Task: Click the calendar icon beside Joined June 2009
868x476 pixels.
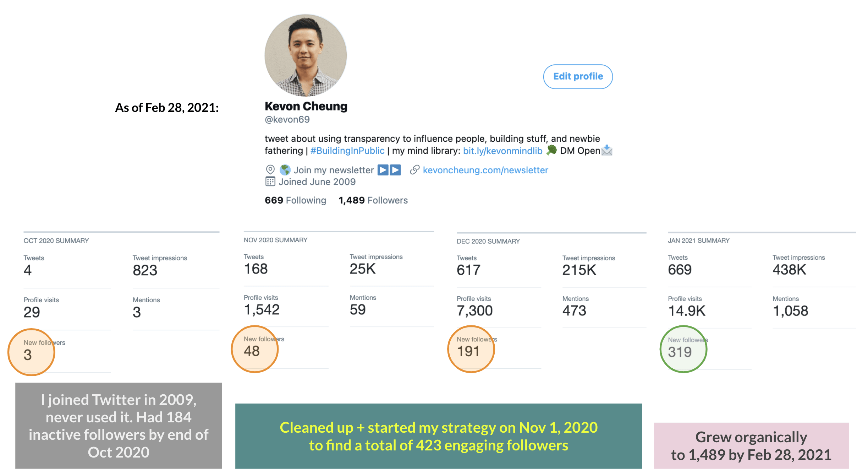Action: point(270,182)
